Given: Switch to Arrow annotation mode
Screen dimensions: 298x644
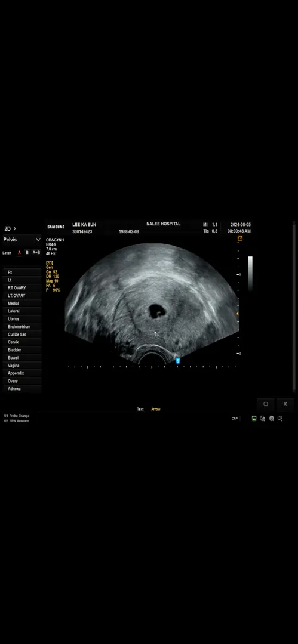Looking at the screenshot, I should click(156, 409).
